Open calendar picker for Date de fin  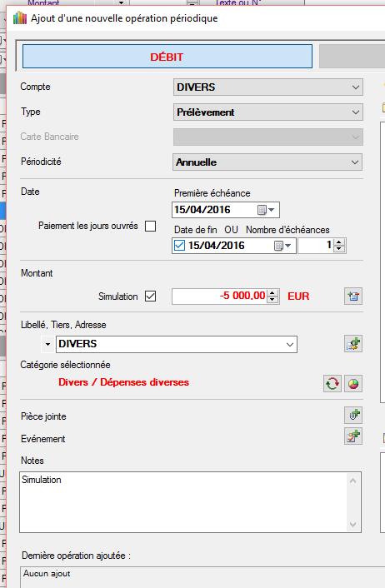pos(282,246)
